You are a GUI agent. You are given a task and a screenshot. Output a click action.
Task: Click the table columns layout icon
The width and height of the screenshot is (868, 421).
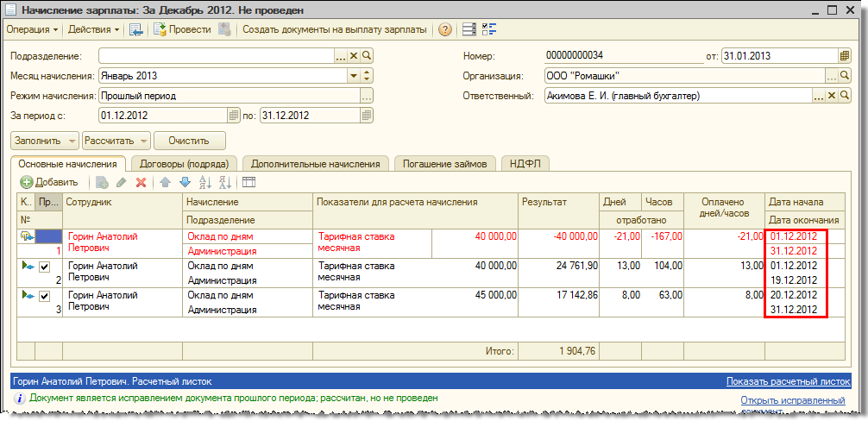point(249,182)
